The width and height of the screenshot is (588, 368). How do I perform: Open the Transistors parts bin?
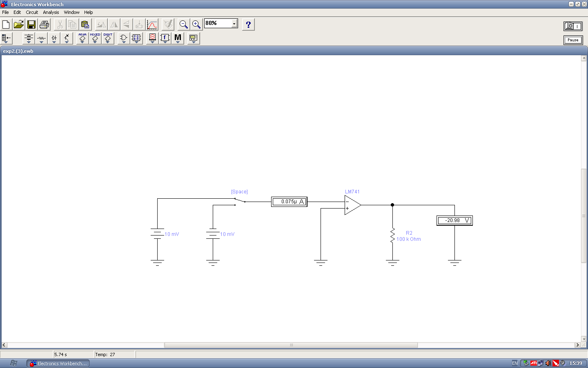[x=67, y=38]
